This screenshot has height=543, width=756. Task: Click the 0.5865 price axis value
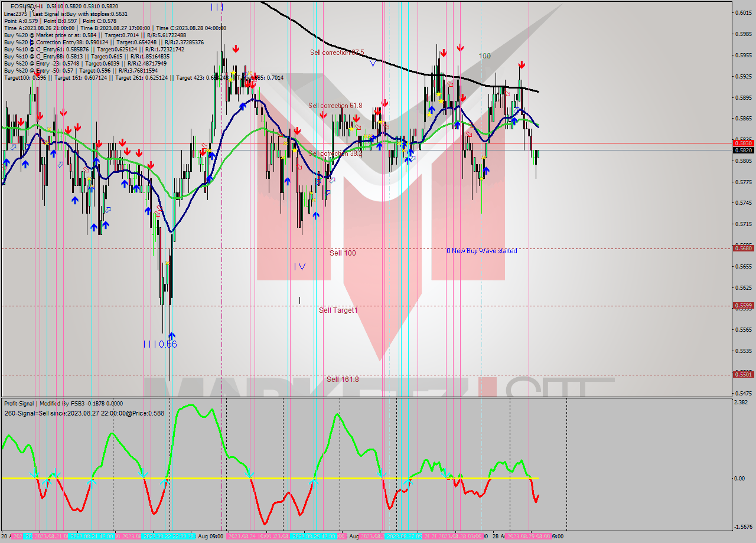click(743, 119)
